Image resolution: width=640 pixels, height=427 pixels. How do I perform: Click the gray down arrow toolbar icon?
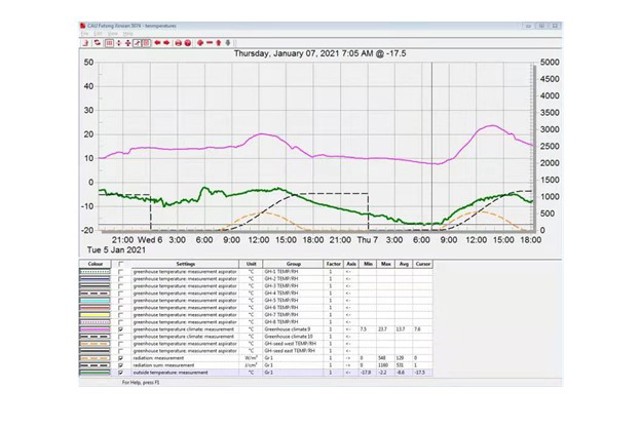click(228, 42)
